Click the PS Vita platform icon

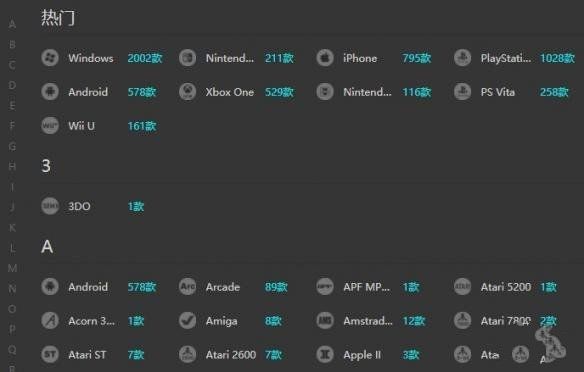click(x=462, y=92)
